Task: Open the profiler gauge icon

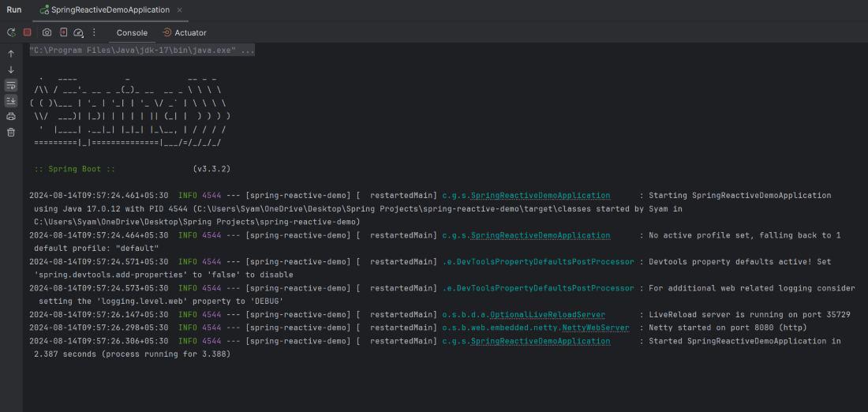Action: (x=78, y=32)
